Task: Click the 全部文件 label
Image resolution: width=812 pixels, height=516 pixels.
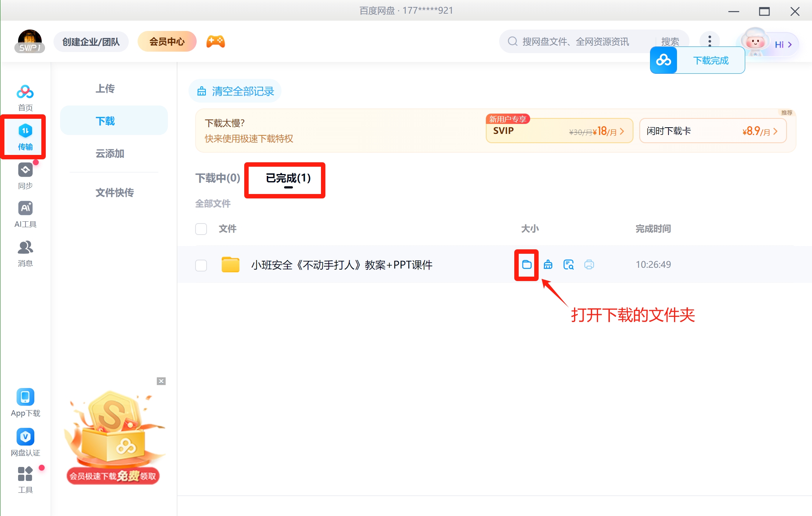Action: coord(213,204)
